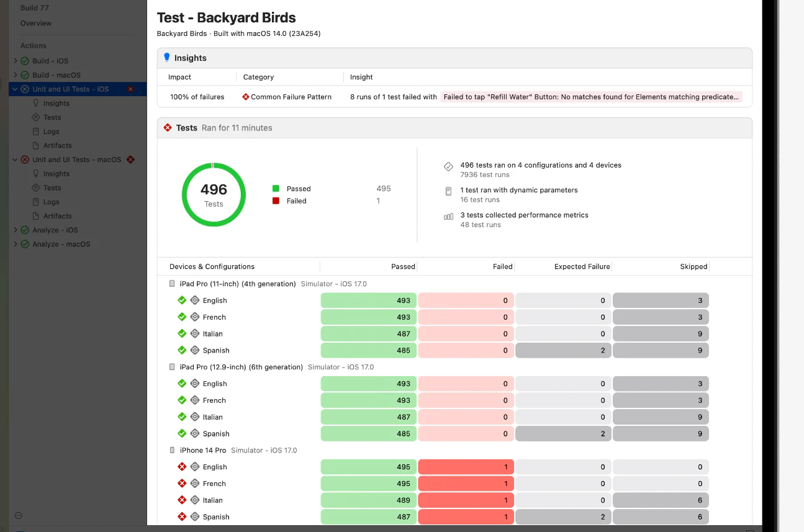The width and height of the screenshot is (804, 532).
Task: Click red failure icon for English on iPhone 14 Pro
Action: pos(182,467)
